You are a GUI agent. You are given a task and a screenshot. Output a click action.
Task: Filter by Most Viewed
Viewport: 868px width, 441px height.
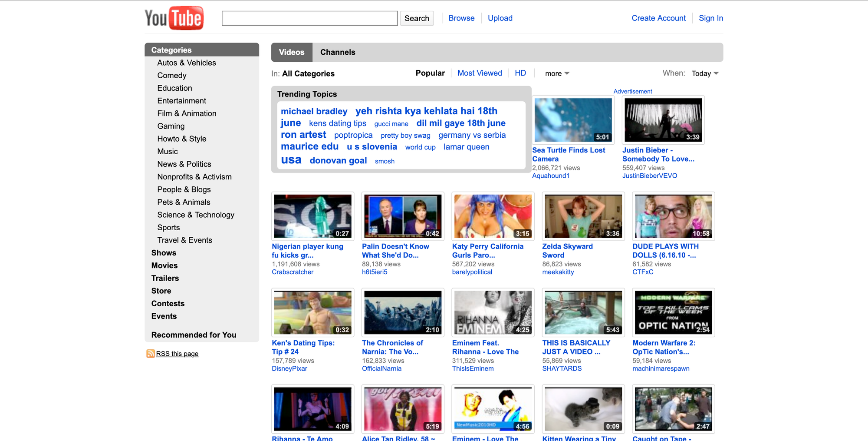[x=480, y=73]
